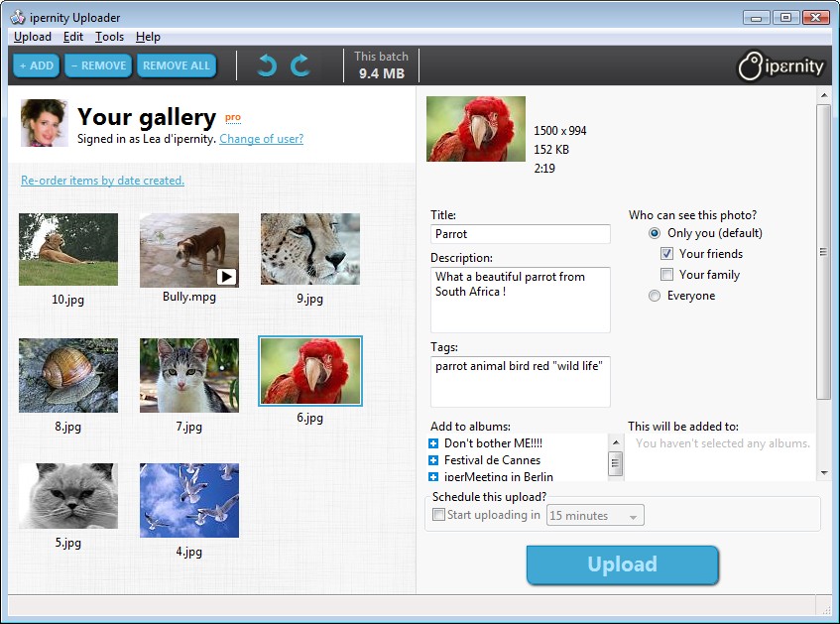840x624 pixels.
Task: Select the 9.jpg cheetah thumbnail
Action: [x=310, y=249]
